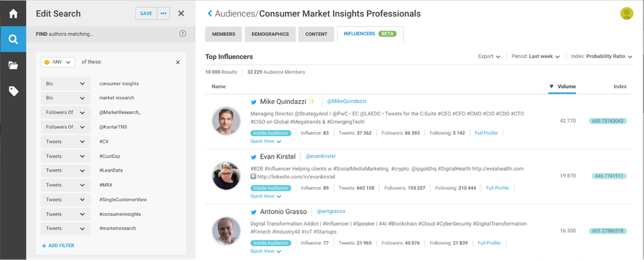Click Antonio Grasso's profile photo
Viewport: 644px width, 260px height.
coord(226,231)
